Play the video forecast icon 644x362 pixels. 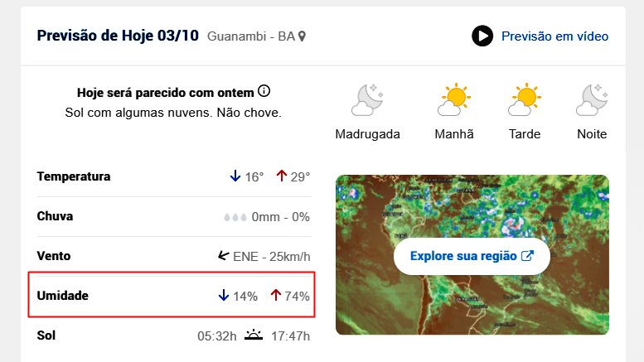point(482,36)
